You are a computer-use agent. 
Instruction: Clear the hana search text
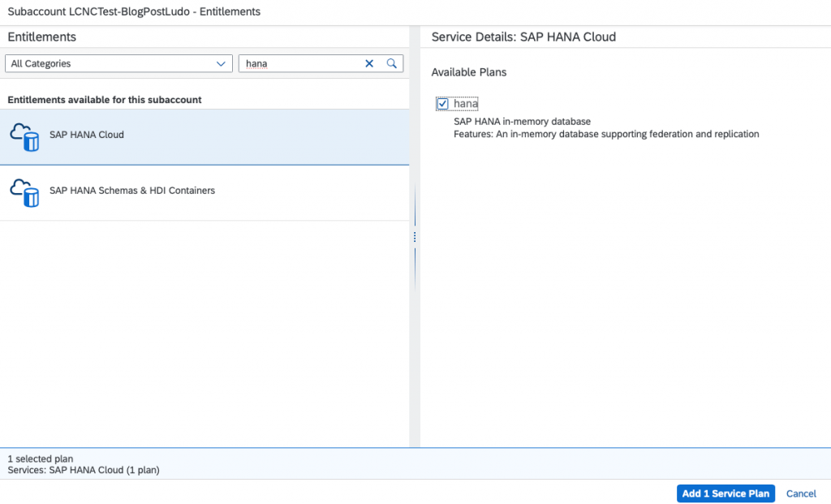(369, 63)
